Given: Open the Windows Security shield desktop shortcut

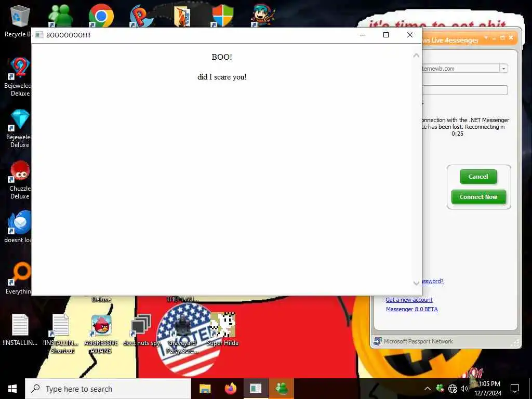Looking at the screenshot, I should [222, 16].
